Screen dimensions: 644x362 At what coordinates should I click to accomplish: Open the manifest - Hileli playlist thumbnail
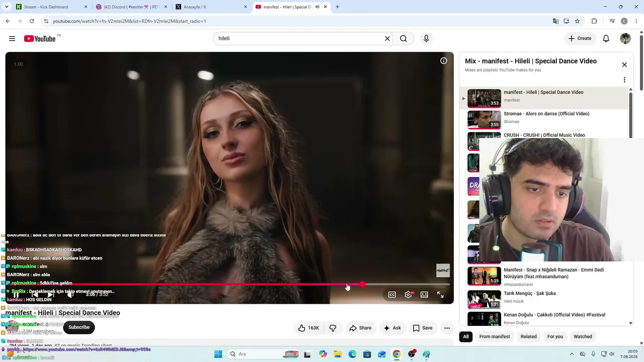tap(484, 98)
